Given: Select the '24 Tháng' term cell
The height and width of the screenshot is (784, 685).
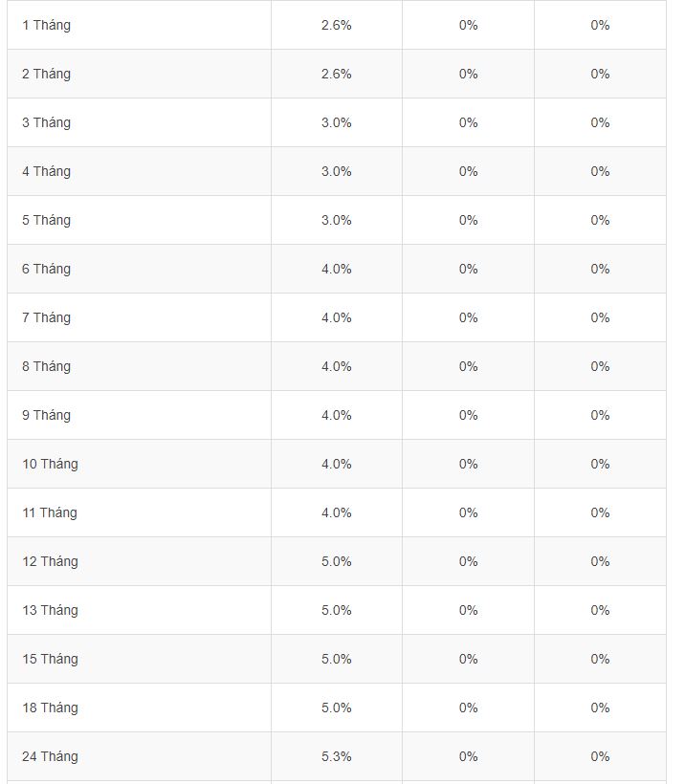Looking at the screenshot, I should 50,756.
